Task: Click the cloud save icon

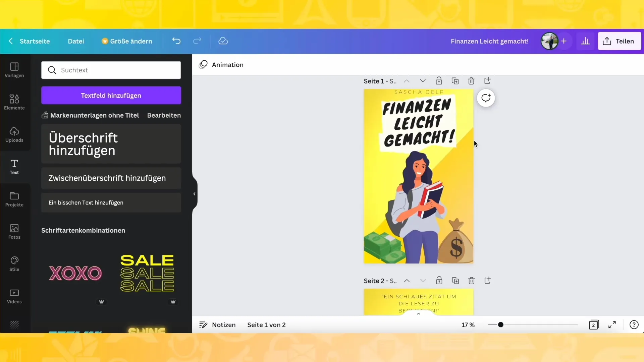Action: 223,41
